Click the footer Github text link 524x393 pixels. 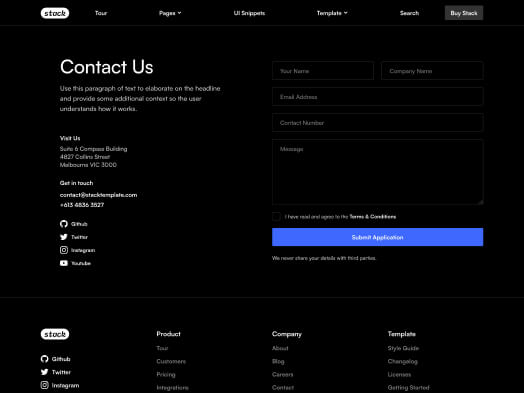point(61,359)
